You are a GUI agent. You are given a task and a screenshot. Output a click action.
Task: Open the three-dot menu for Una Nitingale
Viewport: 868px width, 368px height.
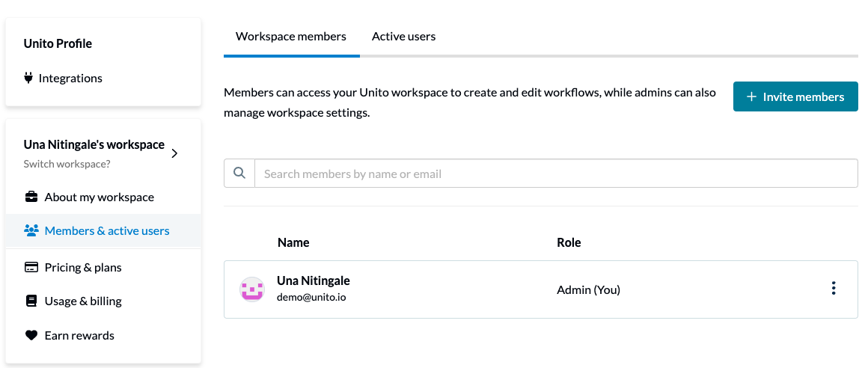point(834,288)
